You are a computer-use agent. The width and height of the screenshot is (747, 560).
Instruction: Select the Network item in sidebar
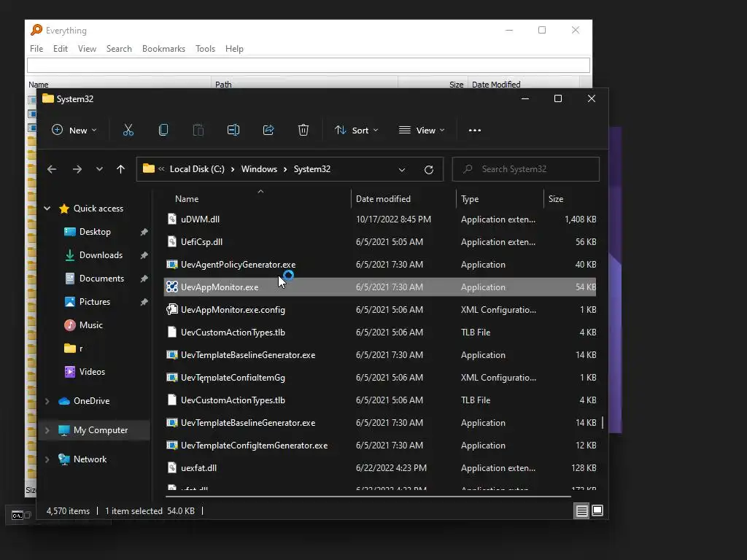(90, 459)
